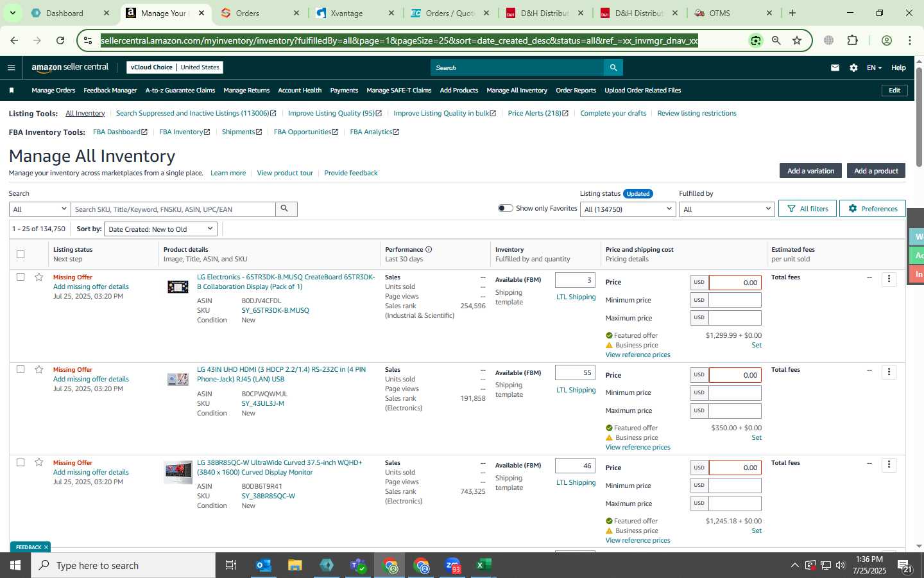Image resolution: width=924 pixels, height=578 pixels.
Task: Open actions menu for LG 43IN listing
Action: (889, 372)
